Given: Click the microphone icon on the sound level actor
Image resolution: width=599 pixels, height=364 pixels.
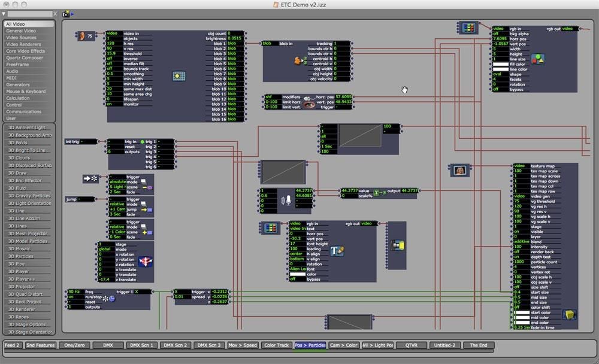Looking at the screenshot, I should [287, 201].
